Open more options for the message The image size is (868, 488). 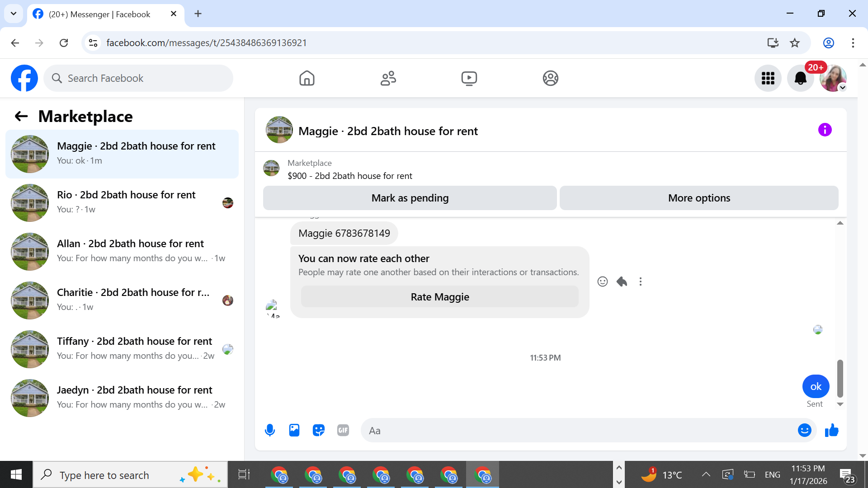tap(641, 282)
